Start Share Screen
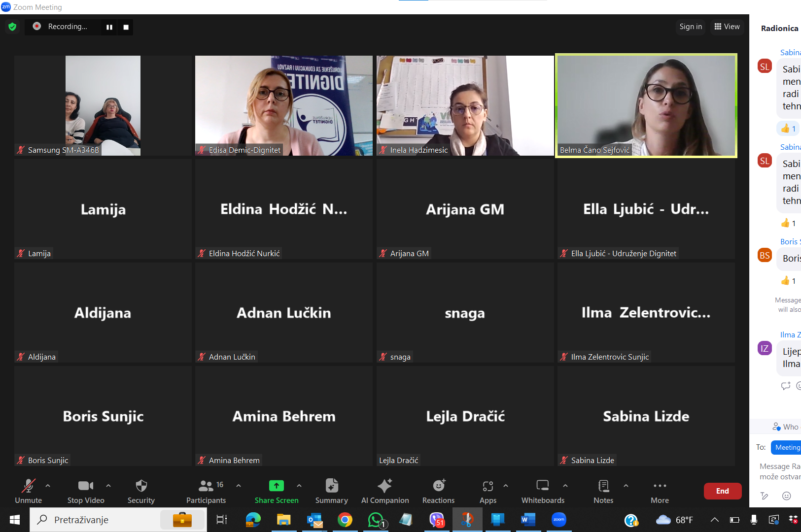Viewport: 801px width, 532px height. (x=277, y=491)
